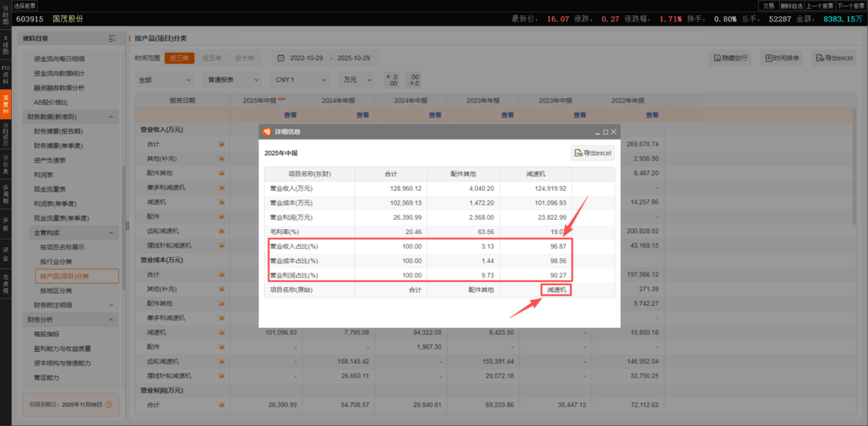The width and height of the screenshot is (868, 426).
Task: Switch to the K线图 side tab
Action: (x=5, y=47)
